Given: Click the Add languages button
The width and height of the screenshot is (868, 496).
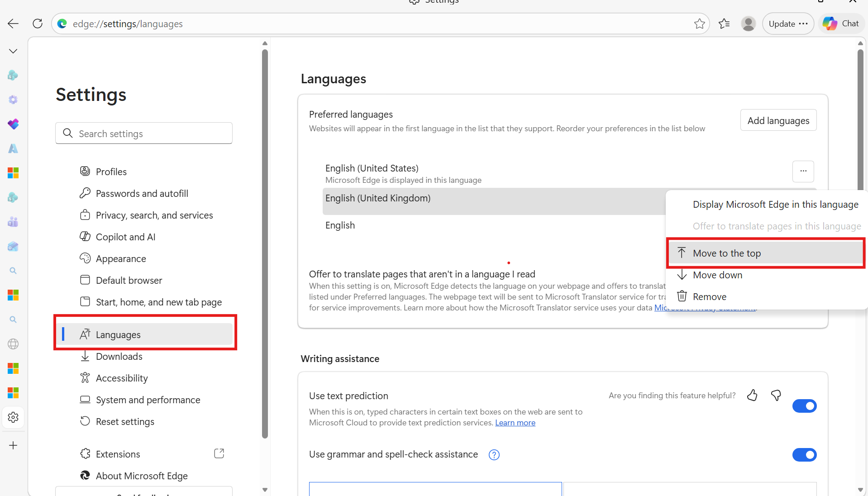Looking at the screenshot, I should click(x=778, y=120).
